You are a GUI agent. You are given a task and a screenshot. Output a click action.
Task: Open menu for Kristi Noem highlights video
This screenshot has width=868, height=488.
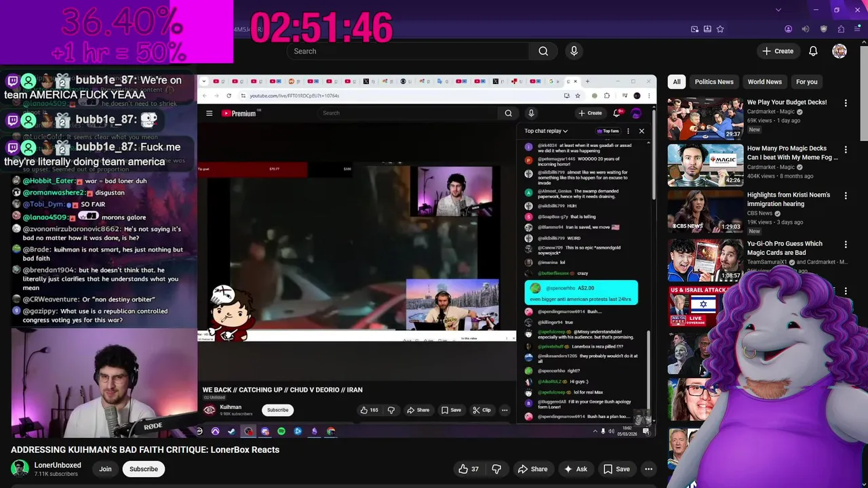point(846,195)
